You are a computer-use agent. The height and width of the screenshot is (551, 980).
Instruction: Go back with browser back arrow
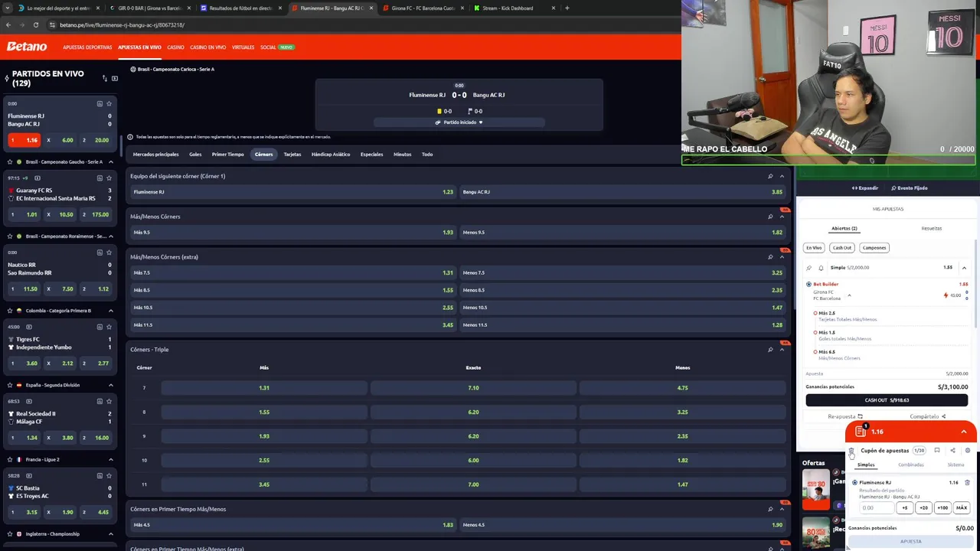8,24
